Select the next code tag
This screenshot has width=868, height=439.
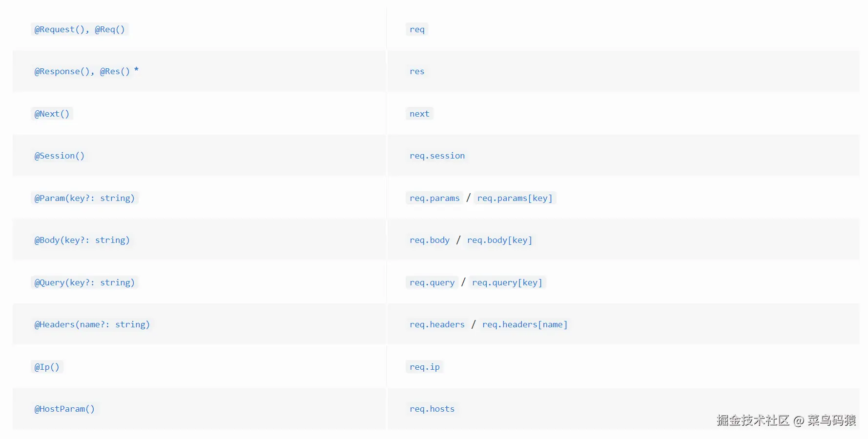pyautogui.click(x=419, y=114)
